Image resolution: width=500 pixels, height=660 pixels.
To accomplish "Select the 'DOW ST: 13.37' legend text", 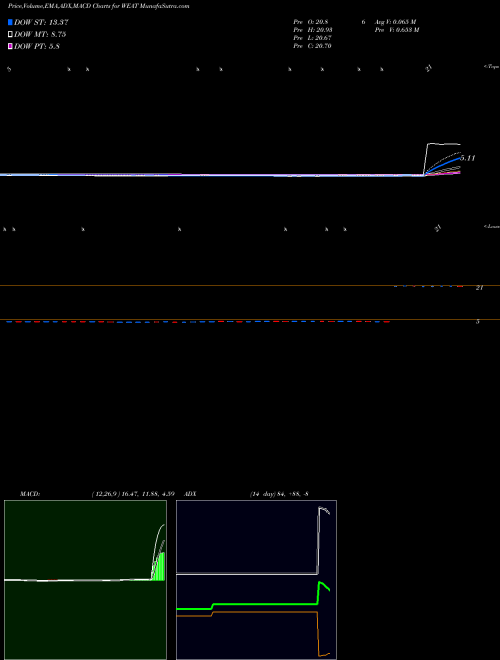I will [x=41, y=22].
